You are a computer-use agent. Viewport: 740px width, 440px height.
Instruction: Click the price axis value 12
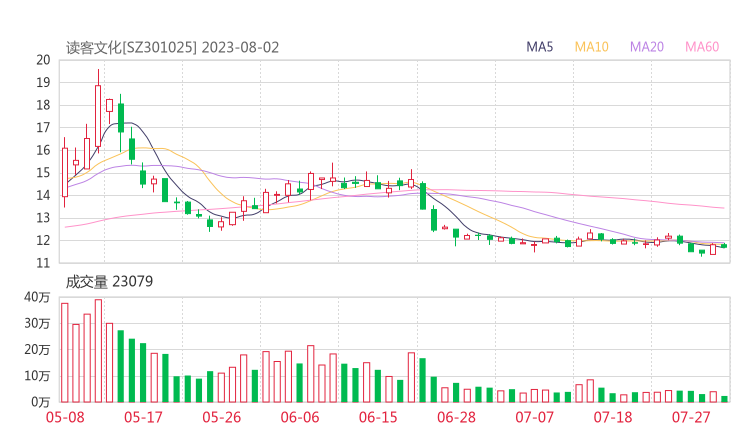[43, 240]
